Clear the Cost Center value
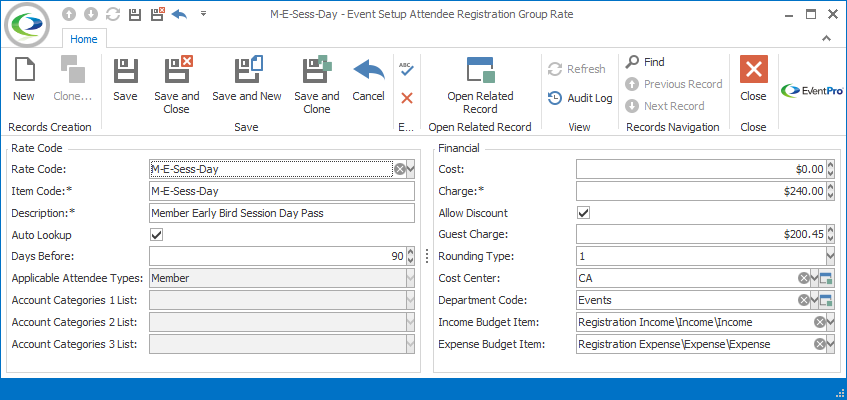This screenshot has height=400, width=847. pos(804,278)
